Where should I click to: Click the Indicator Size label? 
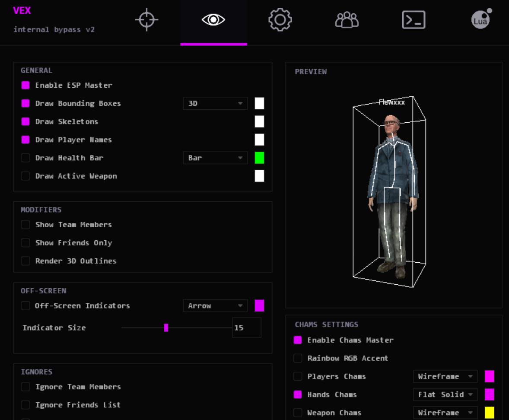pos(54,328)
